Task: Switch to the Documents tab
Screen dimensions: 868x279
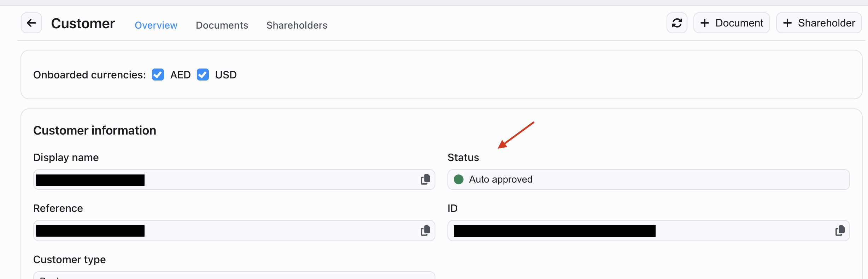Action: click(x=222, y=25)
